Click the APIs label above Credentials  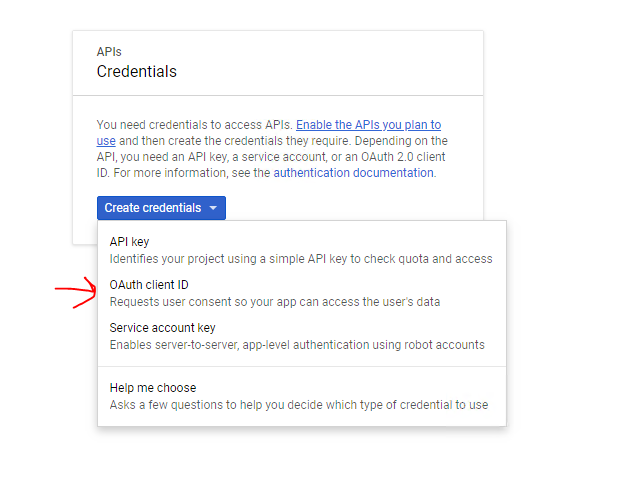[109, 52]
